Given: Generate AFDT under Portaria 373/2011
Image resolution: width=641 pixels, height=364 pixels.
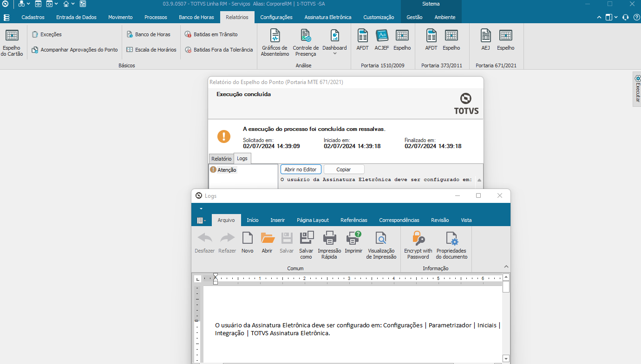Looking at the screenshot, I should pyautogui.click(x=432, y=40).
